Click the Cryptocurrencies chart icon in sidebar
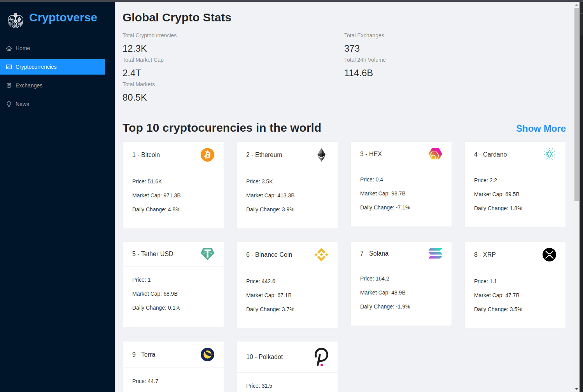 coord(9,67)
